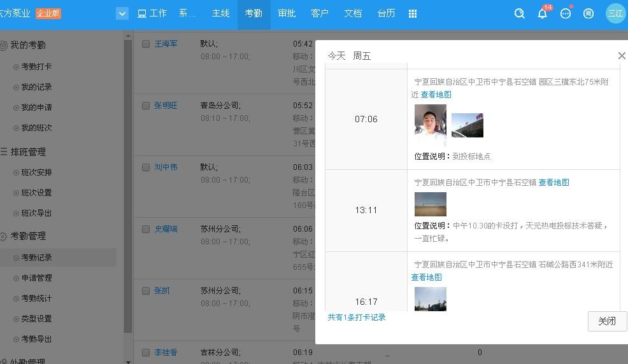This screenshot has width=628, height=364.
Task: Click the 三江 user avatar
Action: [615, 13]
